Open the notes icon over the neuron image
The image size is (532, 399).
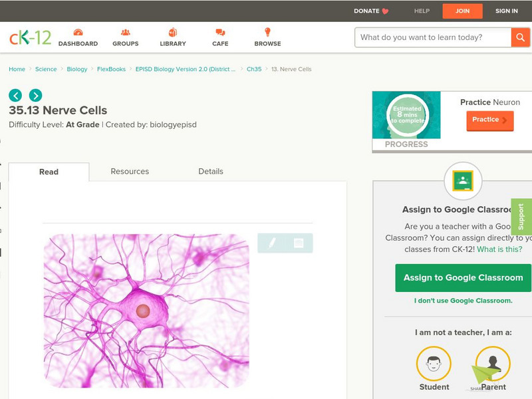(x=297, y=243)
